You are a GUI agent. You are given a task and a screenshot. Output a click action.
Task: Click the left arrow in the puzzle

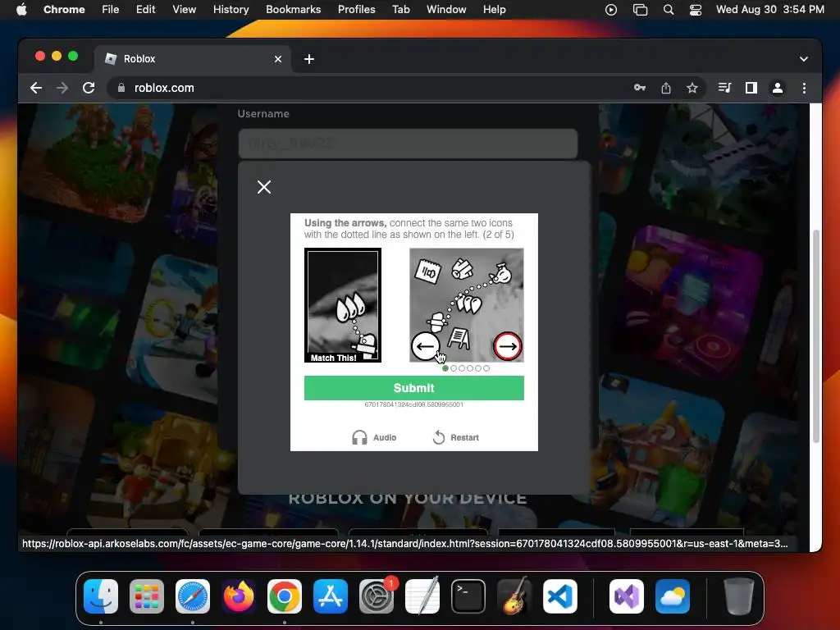click(426, 346)
